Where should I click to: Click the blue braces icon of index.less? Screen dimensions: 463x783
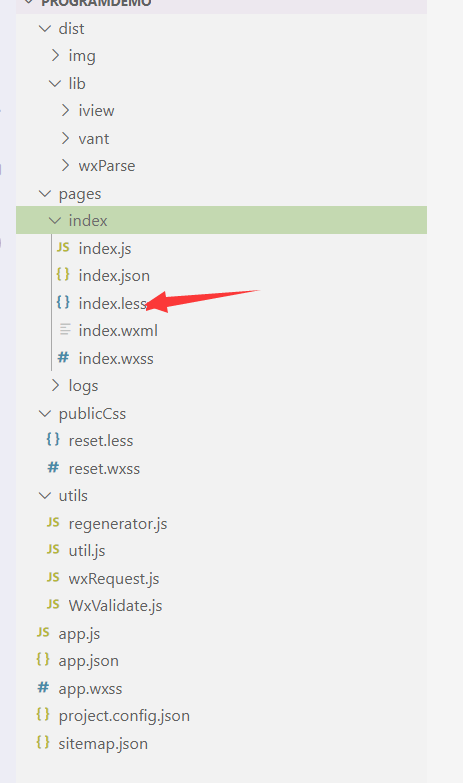click(x=63, y=302)
